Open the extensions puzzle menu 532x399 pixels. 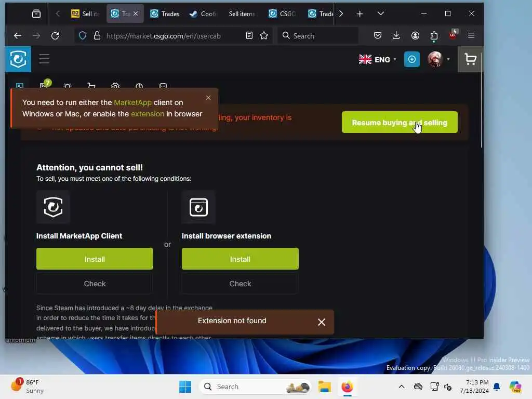pos(434,36)
